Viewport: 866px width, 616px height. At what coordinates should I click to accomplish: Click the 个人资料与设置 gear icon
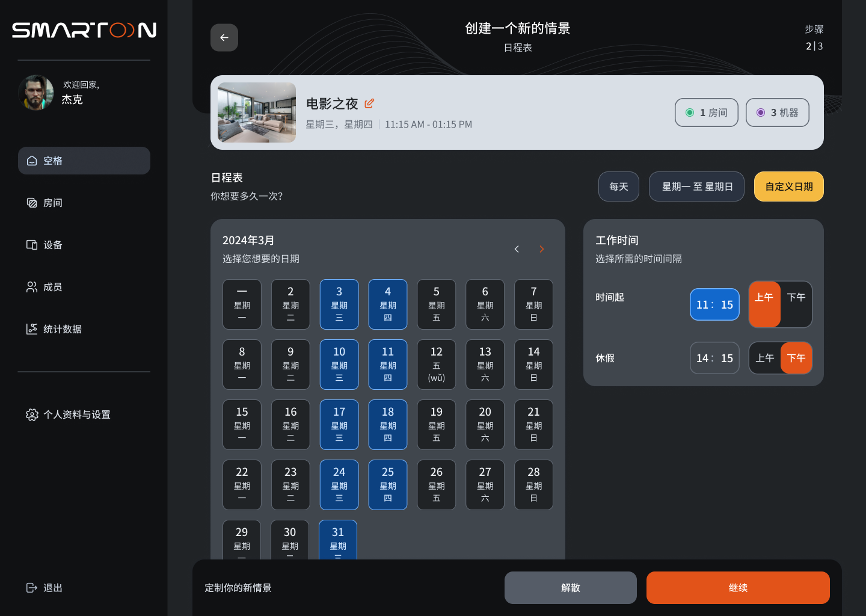pyautogui.click(x=32, y=414)
